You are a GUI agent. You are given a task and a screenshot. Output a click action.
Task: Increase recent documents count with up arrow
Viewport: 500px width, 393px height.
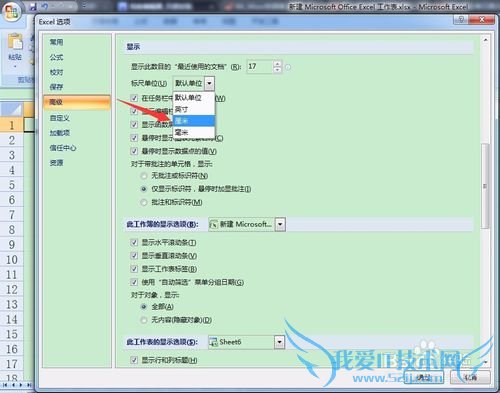[x=277, y=63]
